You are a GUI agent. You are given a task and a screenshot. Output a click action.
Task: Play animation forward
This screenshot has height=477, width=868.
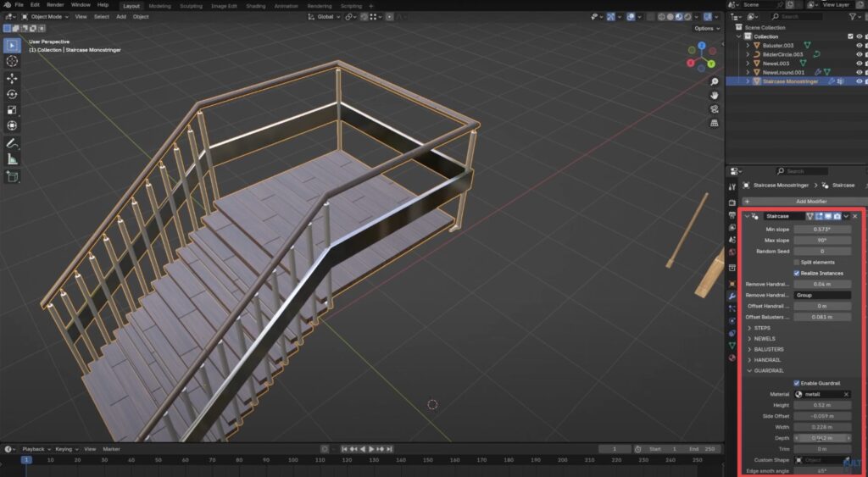tap(371, 449)
